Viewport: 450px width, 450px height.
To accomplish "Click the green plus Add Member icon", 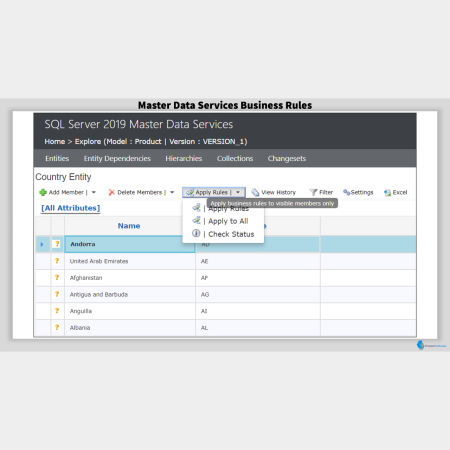I will pyautogui.click(x=43, y=192).
